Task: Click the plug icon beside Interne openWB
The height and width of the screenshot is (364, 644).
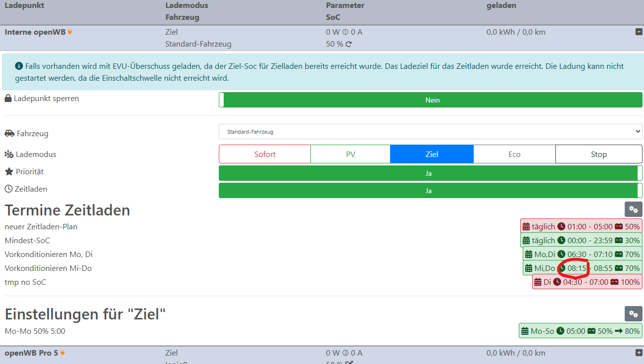Action: click(70, 31)
